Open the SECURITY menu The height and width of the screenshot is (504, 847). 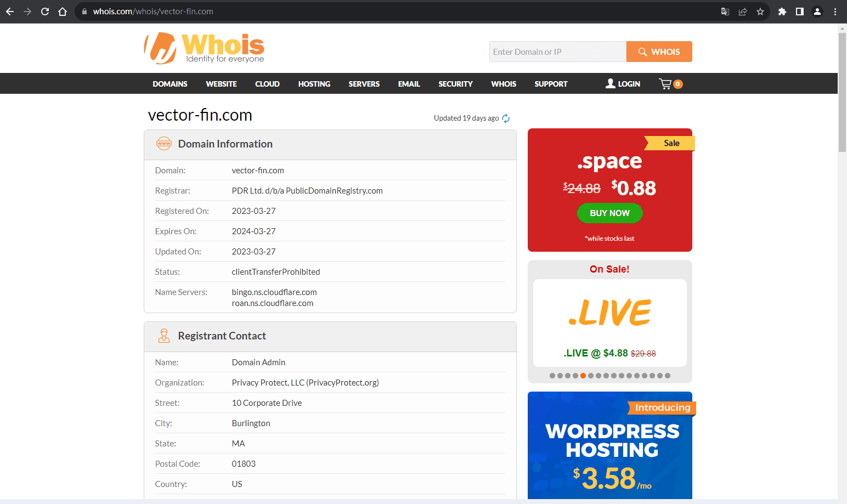pos(455,84)
